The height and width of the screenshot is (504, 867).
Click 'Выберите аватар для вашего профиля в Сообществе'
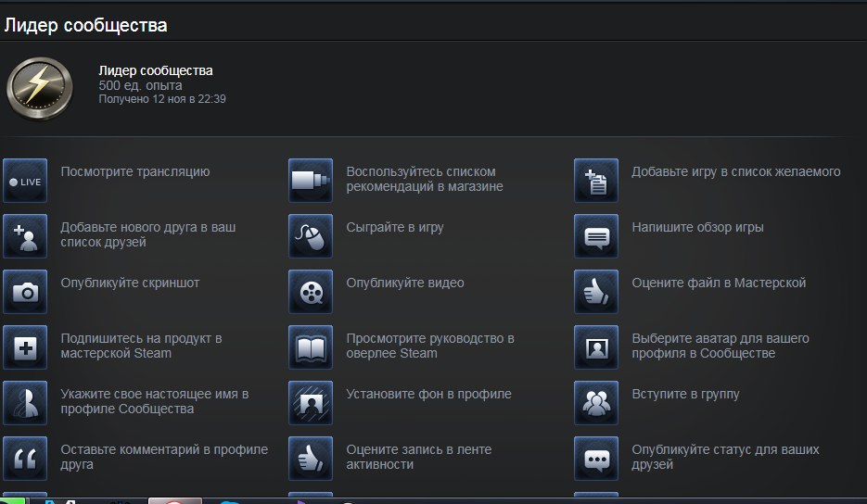click(720, 346)
